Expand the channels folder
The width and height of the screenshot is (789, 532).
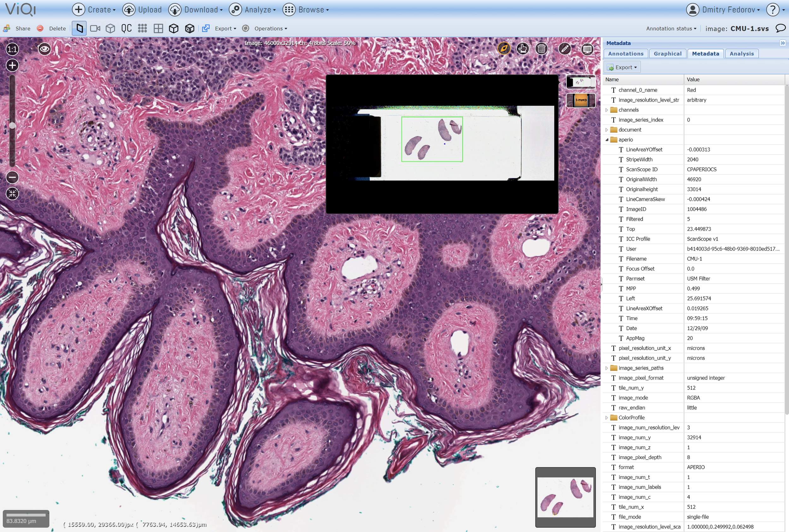coord(606,110)
